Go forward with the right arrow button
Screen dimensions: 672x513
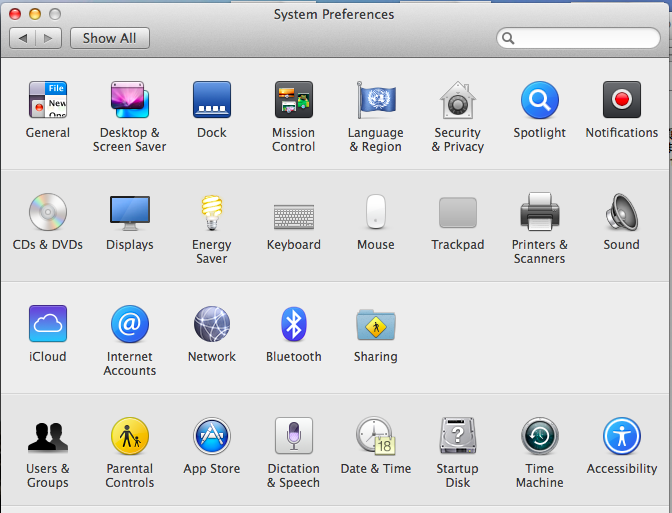tap(48, 38)
